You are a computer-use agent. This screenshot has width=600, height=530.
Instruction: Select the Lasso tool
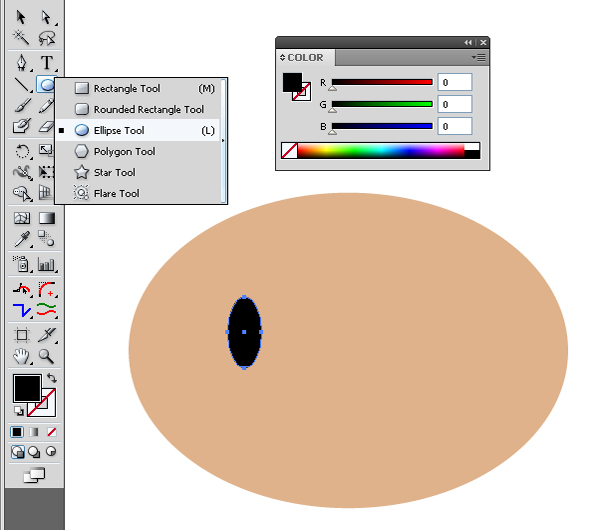[46, 38]
